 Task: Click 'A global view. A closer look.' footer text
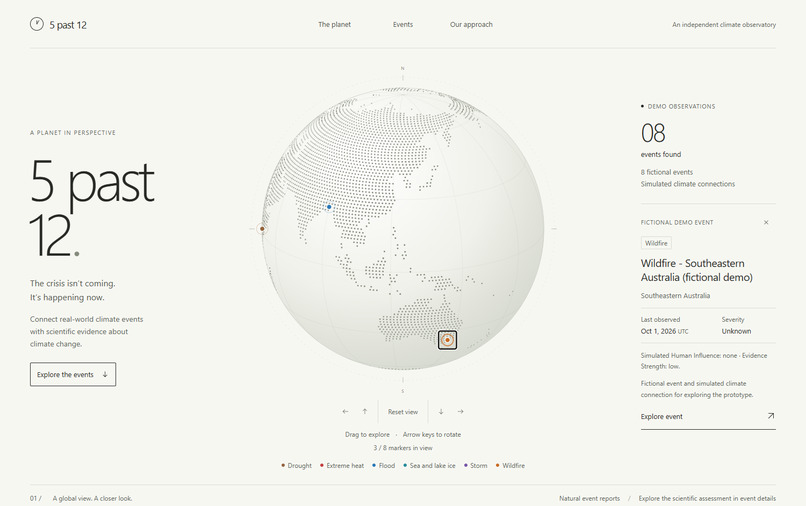[93, 498]
